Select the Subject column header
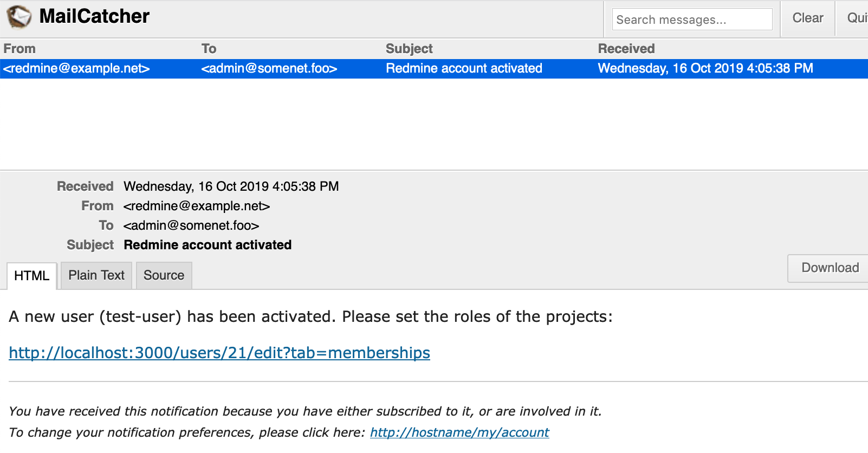 409,49
